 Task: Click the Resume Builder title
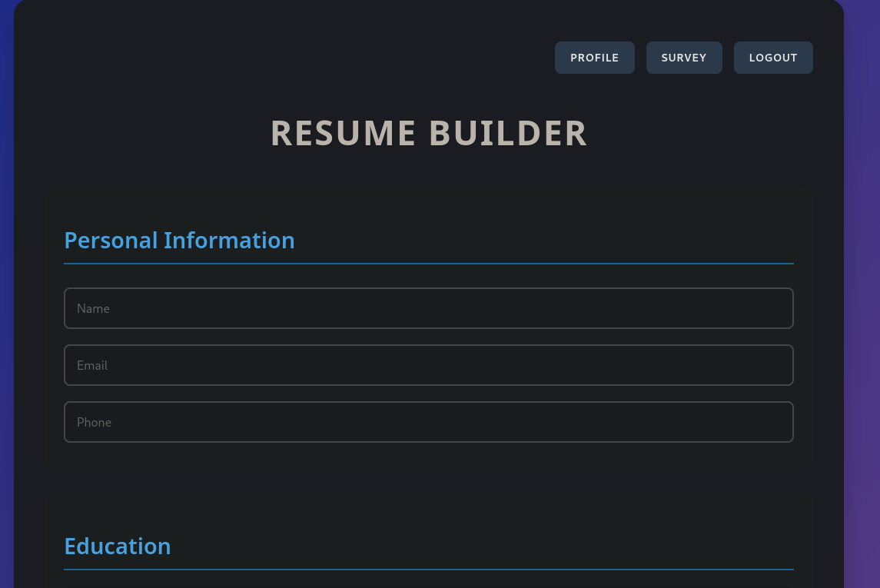429,134
